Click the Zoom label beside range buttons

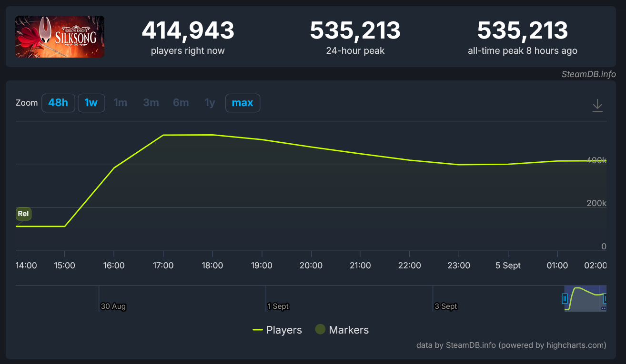[x=27, y=103]
